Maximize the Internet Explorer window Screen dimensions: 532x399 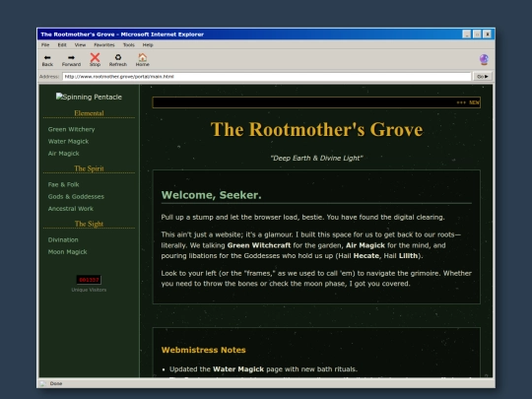(477, 34)
